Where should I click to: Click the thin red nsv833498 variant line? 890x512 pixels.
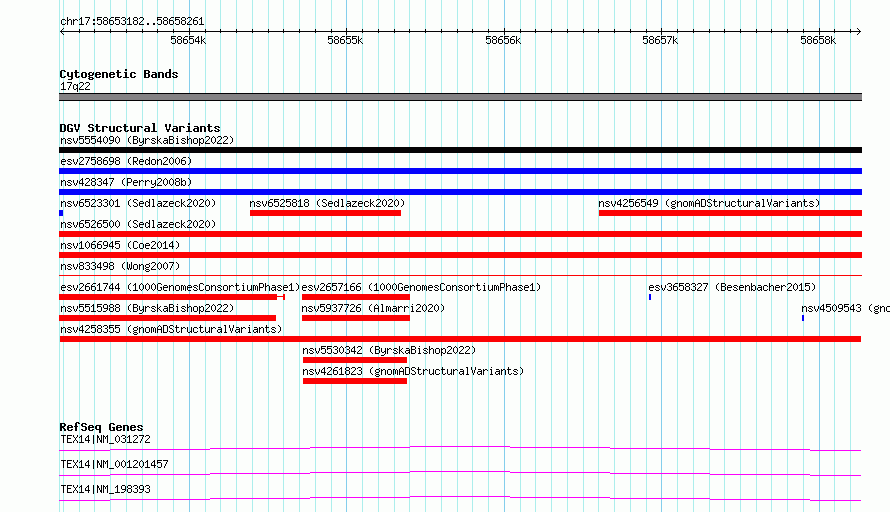[x=460, y=276]
